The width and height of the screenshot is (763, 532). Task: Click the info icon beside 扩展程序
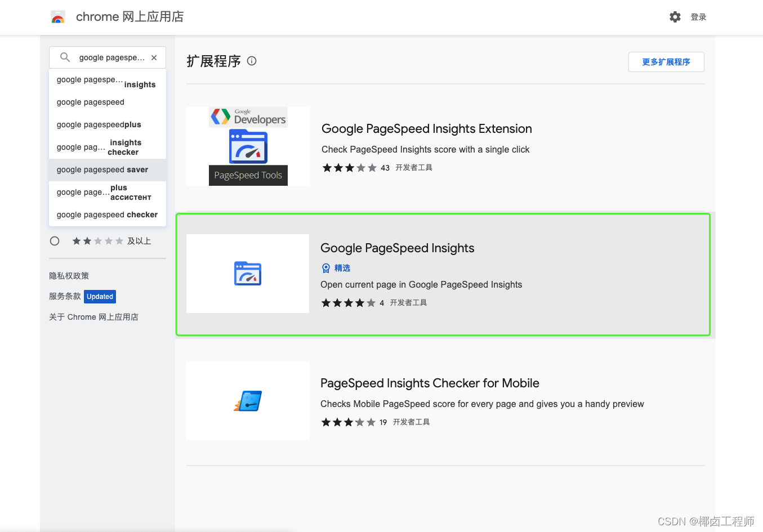(252, 61)
